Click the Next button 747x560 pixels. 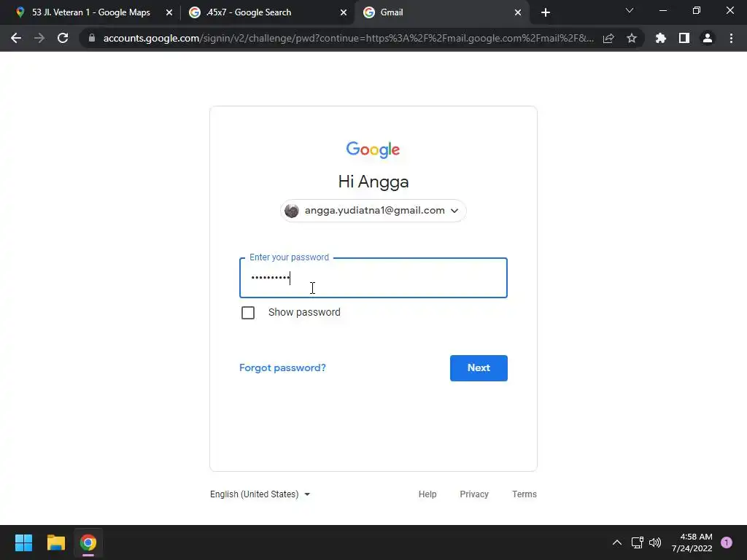click(479, 368)
